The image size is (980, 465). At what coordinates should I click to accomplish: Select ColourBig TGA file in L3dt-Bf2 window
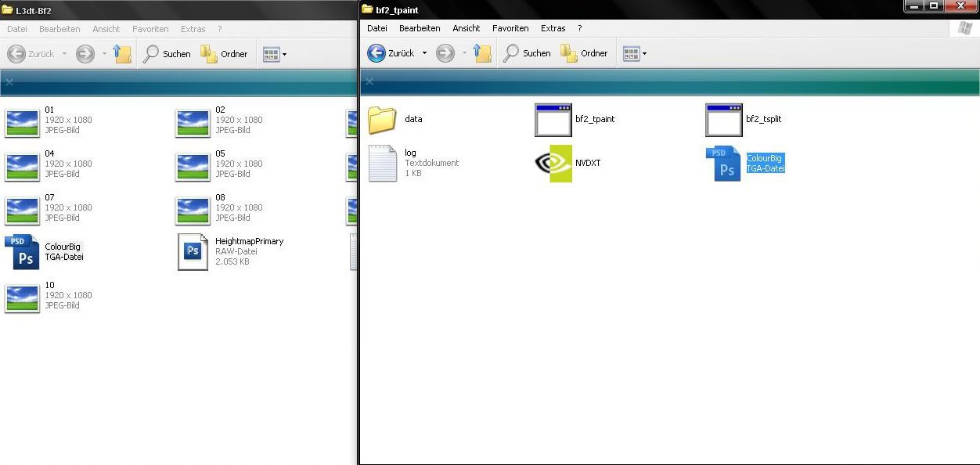coord(22,251)
